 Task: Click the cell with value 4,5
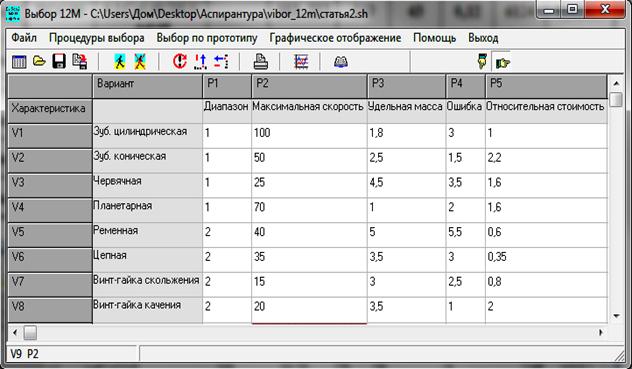point(406,186)
